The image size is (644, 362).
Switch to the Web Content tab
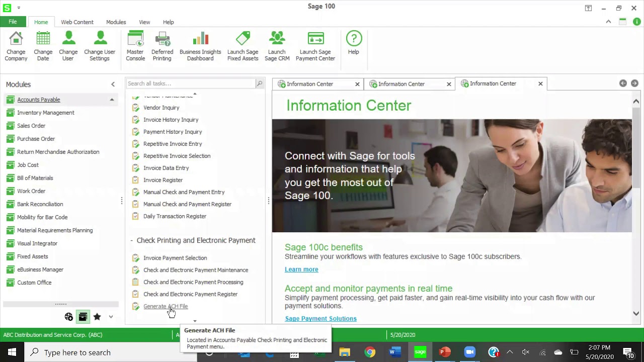[x=77, y=22]
